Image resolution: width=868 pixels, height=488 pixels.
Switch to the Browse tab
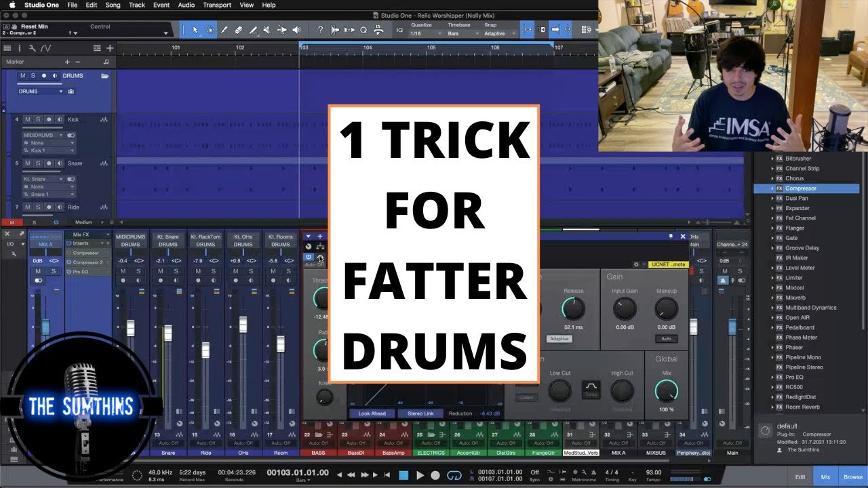(852, 476)
